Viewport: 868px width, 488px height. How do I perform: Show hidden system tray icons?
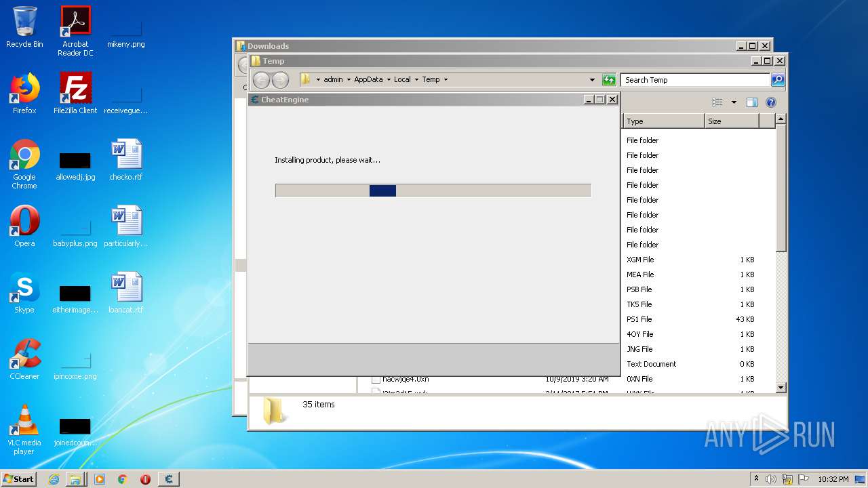tap(757, 479)
